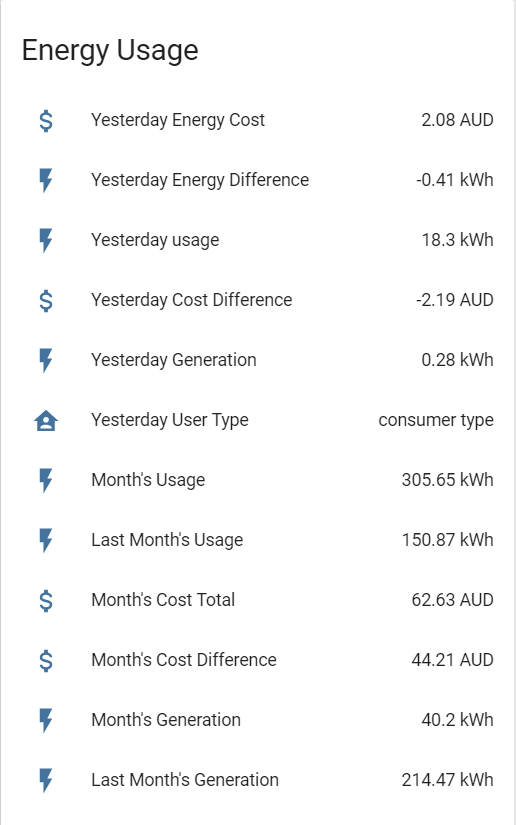Image resolution: width=516 pixels, height=825 pixels.
Task: Select lightning icon for Last Month's Usage
Action: pyautogui.click(x=46, y=540)
